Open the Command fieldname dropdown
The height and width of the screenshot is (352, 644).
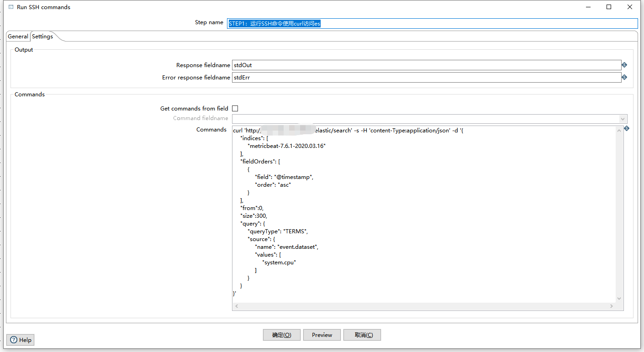623,119
